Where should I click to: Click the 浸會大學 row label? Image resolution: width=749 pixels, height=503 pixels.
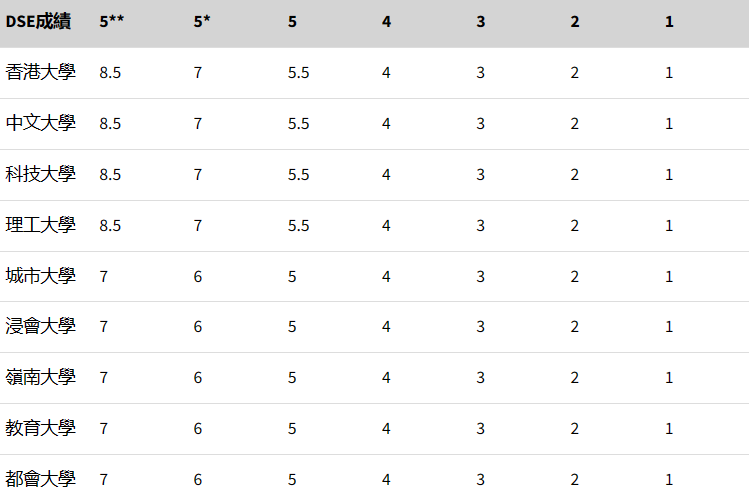click(x=41, y=327)
